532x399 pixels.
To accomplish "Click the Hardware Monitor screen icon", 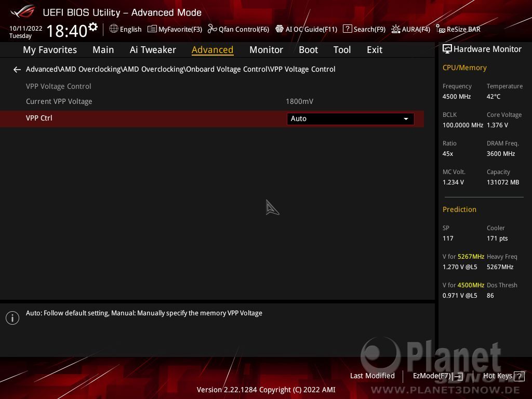I will coord(447,49).
